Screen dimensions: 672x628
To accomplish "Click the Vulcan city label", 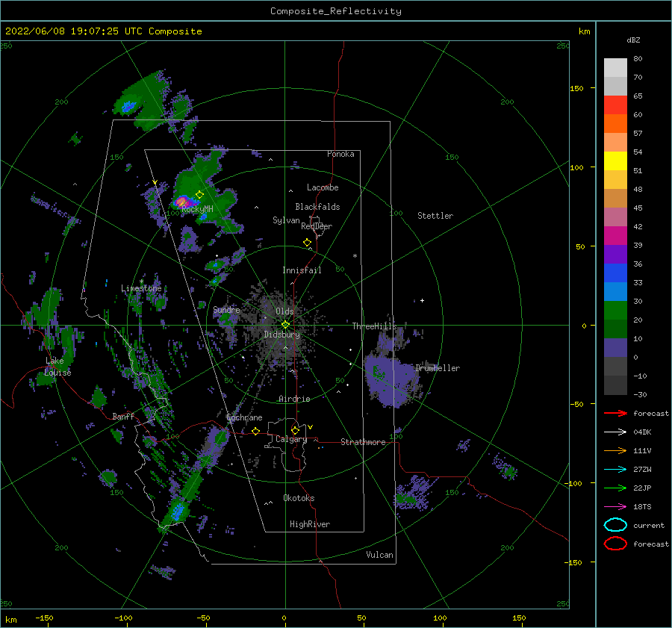I will 380,555.
